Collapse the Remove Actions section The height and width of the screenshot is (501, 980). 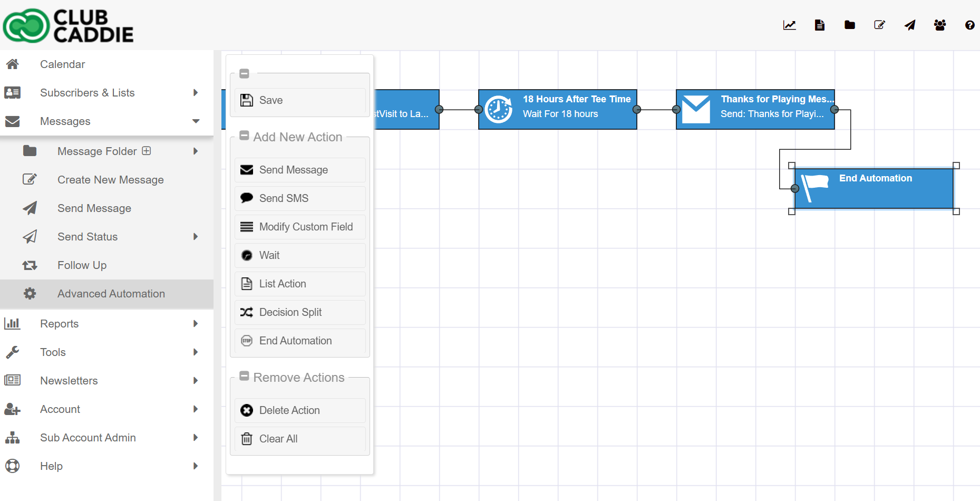point(244,376)
